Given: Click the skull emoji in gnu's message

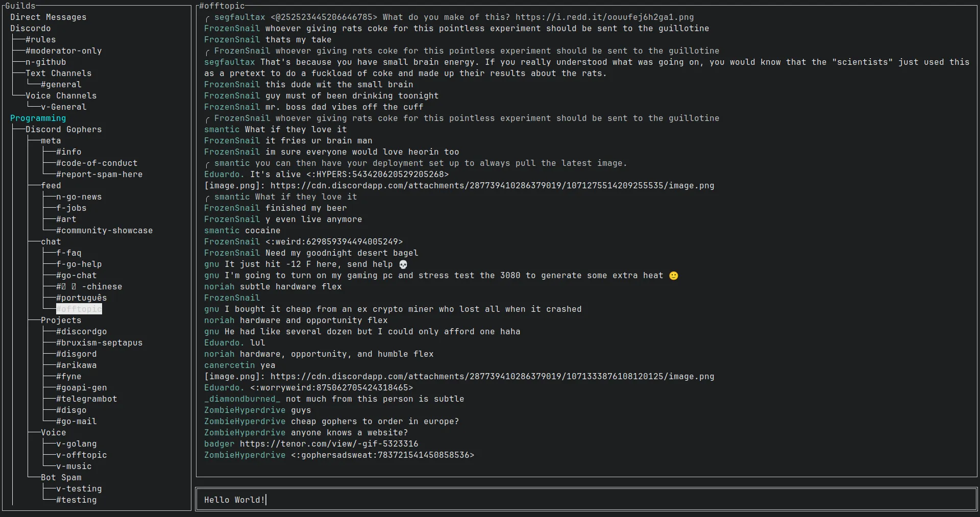Looking at the screenshot, I should click(403, 264).
